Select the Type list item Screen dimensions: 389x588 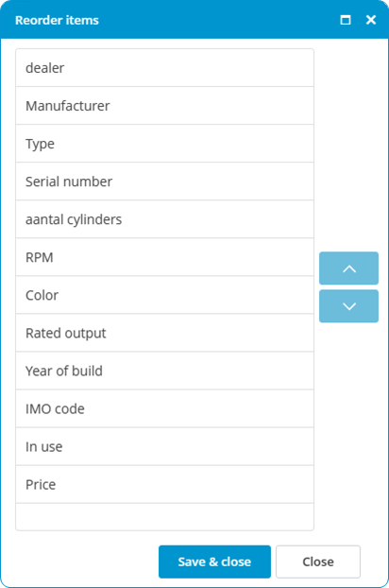(x=164, y=144)
